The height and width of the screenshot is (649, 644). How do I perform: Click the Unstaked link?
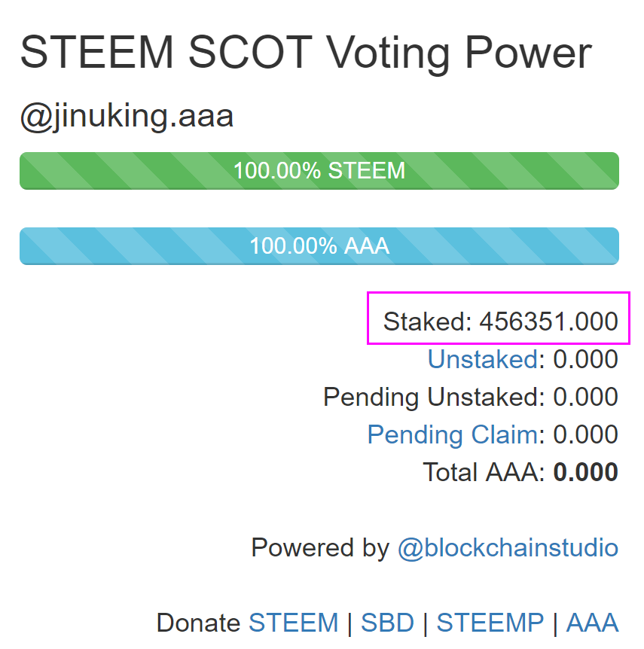pyautogui.click(x=482, y=360)
